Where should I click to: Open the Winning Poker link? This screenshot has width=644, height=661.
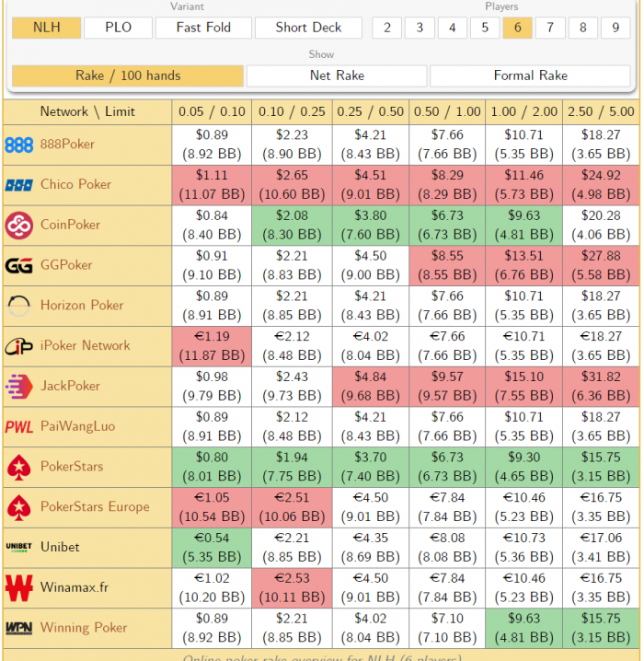84,628
